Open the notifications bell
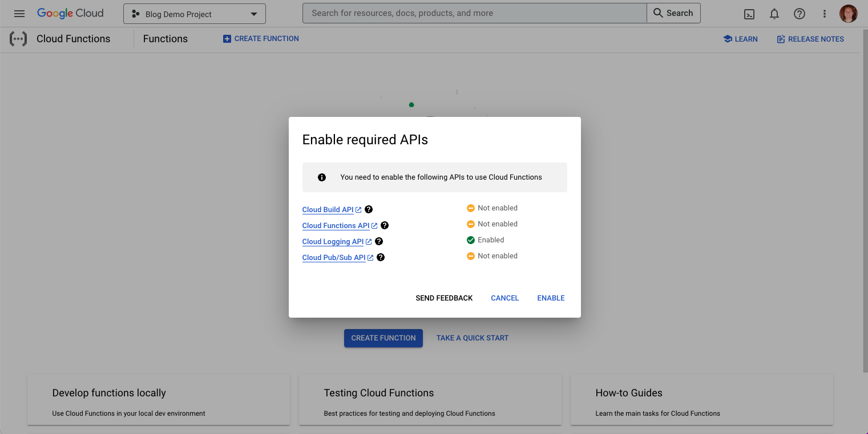Viewport: 868px width, 434px height. point(774,14)
